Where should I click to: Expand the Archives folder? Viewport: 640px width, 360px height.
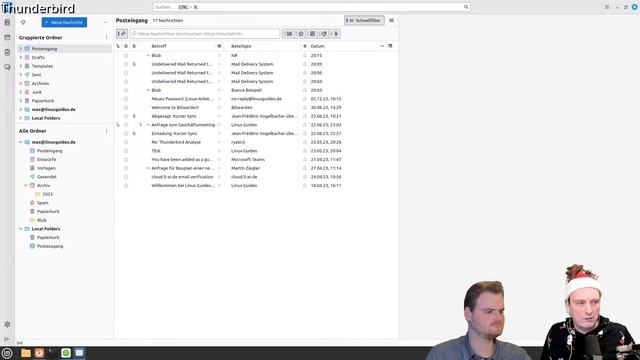(21, 83)
